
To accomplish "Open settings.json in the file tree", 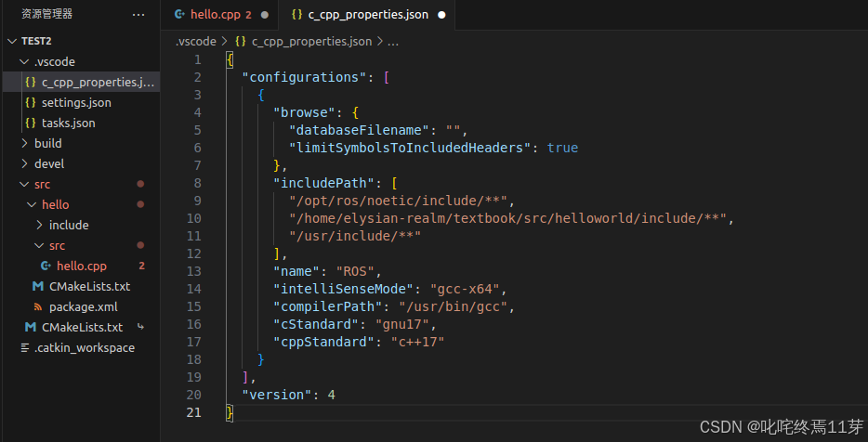I will tap(81, 103).
